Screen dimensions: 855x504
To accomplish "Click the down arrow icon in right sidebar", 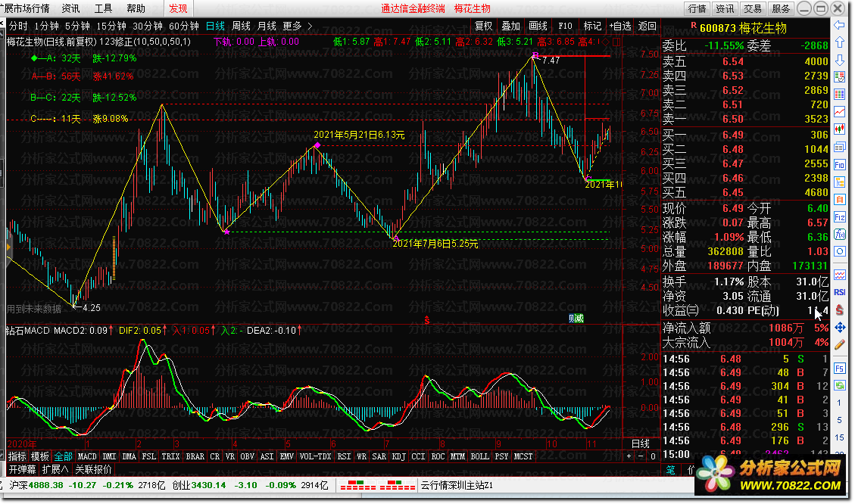I will (839, 59).
